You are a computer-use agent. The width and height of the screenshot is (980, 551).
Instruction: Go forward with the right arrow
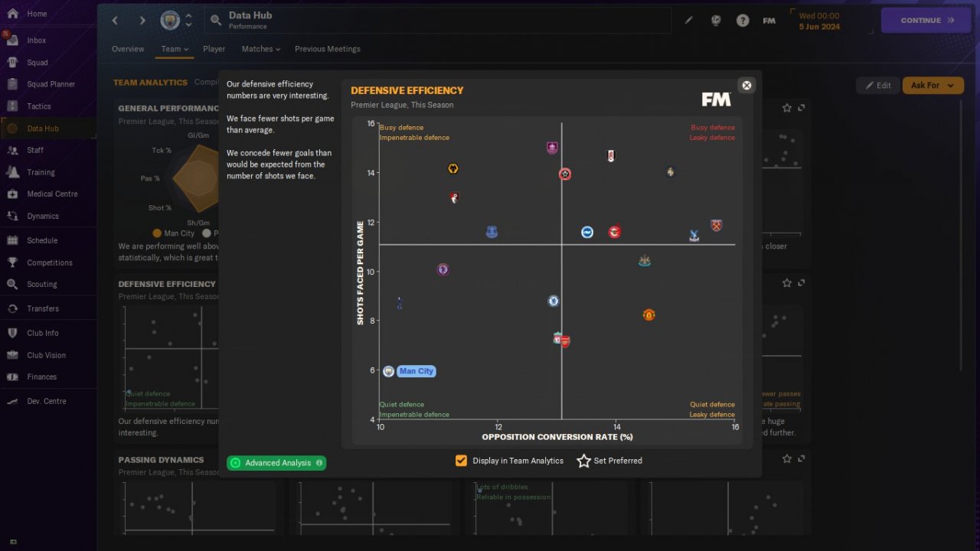pos(142,21)
